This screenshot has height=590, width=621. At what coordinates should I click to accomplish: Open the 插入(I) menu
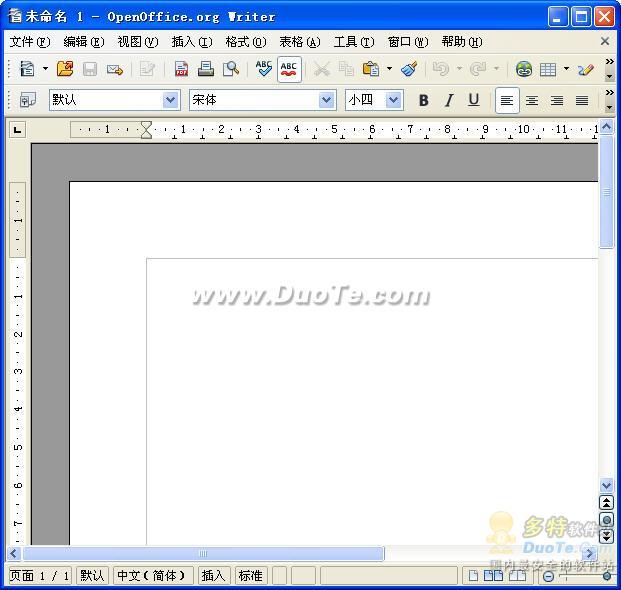coord(192,42)
